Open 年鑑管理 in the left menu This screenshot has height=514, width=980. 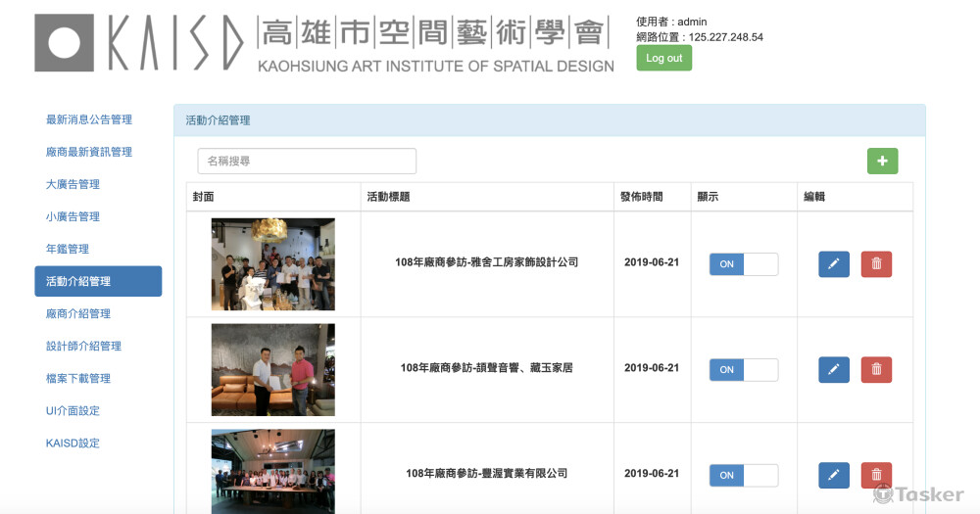click(68, 249)
